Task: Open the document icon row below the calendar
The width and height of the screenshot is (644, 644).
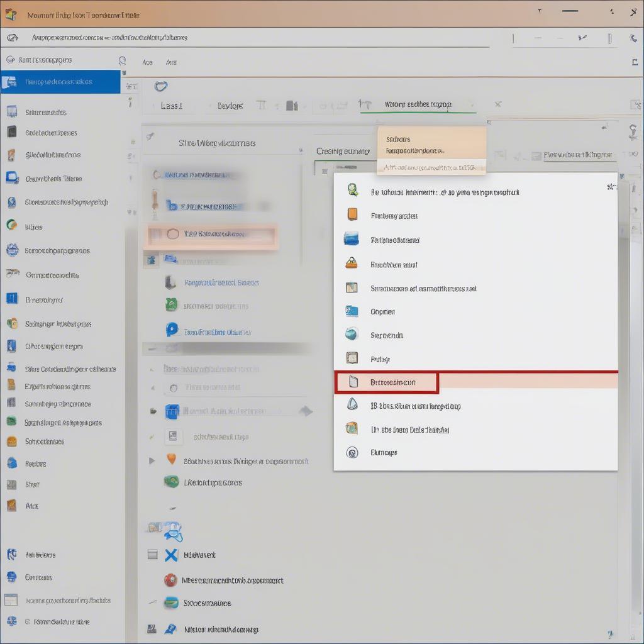Action: tap(208, 436)
